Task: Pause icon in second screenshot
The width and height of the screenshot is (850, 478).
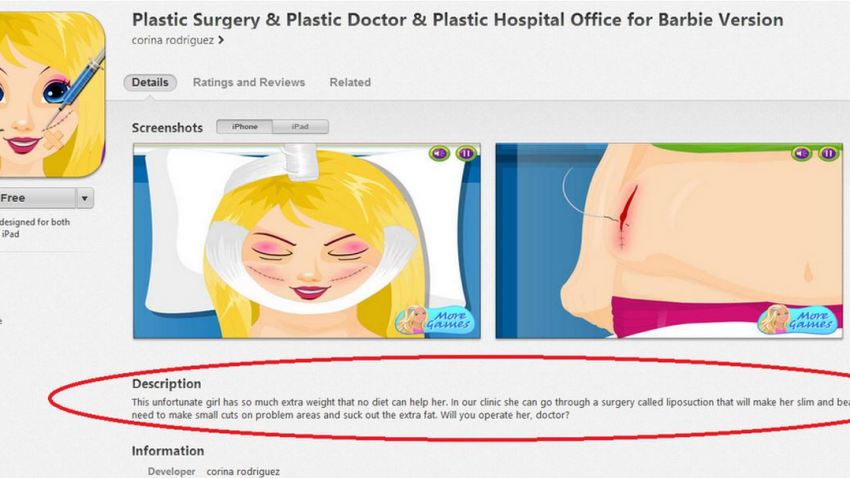Action: coord(828,154)
